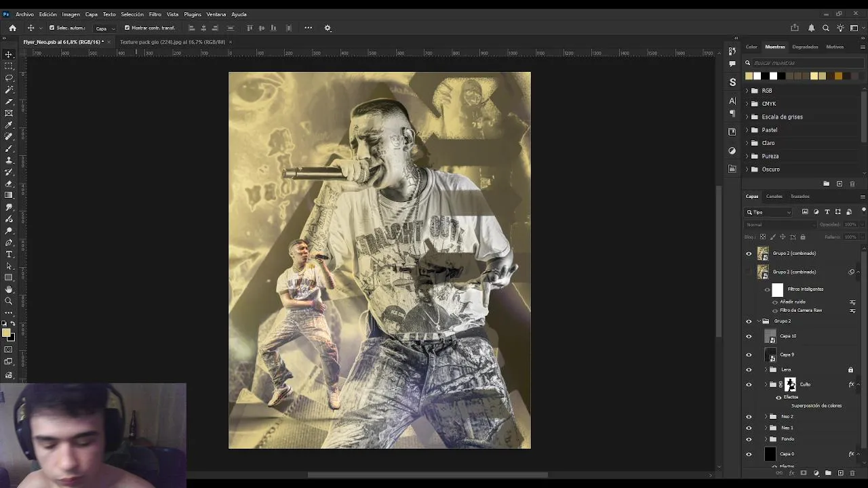The width and height of the screenshot is (868, 488).
Task: Hide the Capa 9 layer
Action: click(x=749, y=354)
